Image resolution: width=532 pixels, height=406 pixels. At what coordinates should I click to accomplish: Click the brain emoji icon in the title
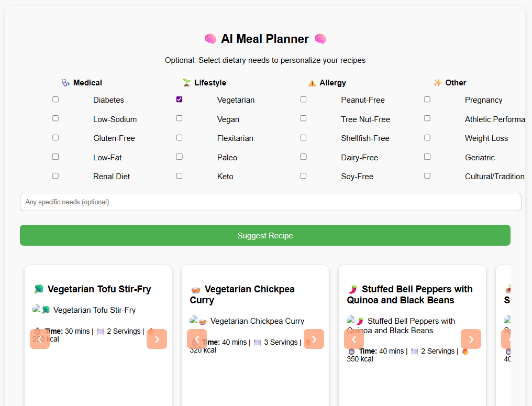point(210,39)
